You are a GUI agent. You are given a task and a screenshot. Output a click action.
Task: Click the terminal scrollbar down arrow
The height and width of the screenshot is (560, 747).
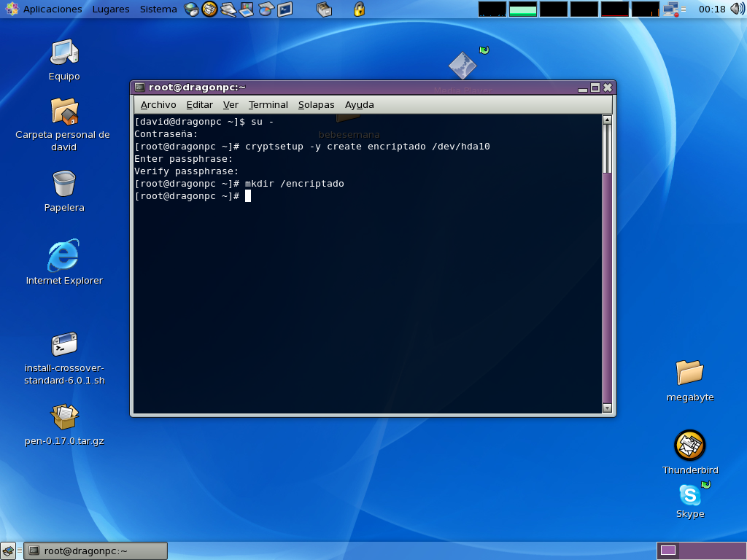607,408
